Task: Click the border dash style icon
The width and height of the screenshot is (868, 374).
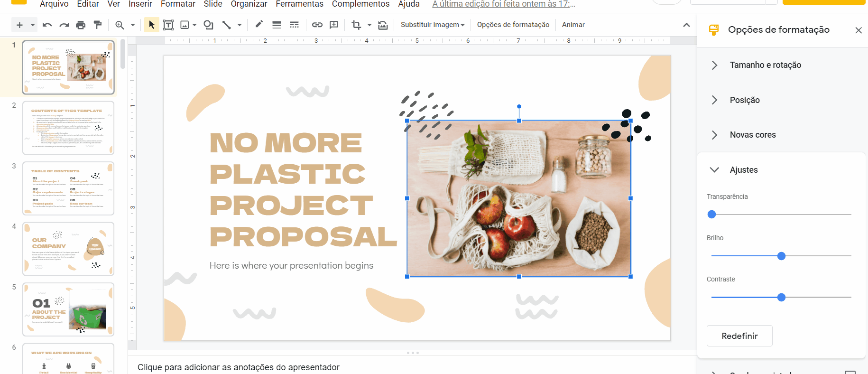Action: pyautogui.click(x=294, y=25)
